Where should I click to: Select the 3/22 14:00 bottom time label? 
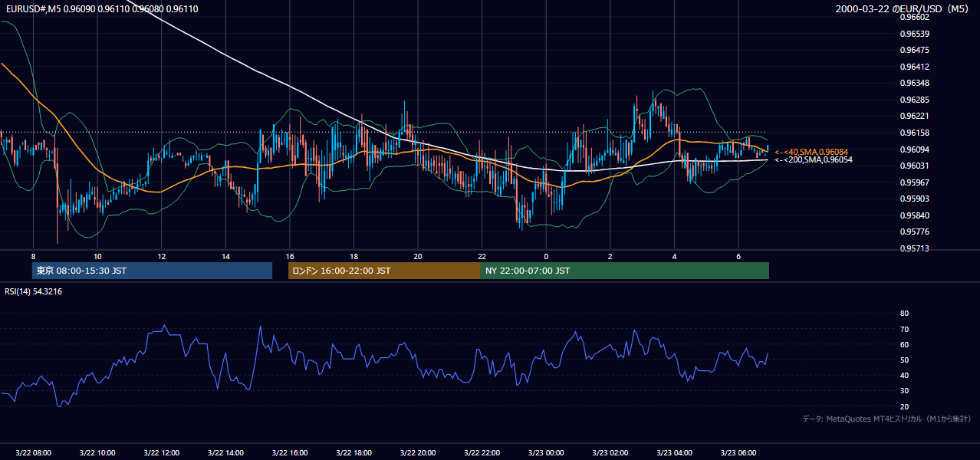225,453
